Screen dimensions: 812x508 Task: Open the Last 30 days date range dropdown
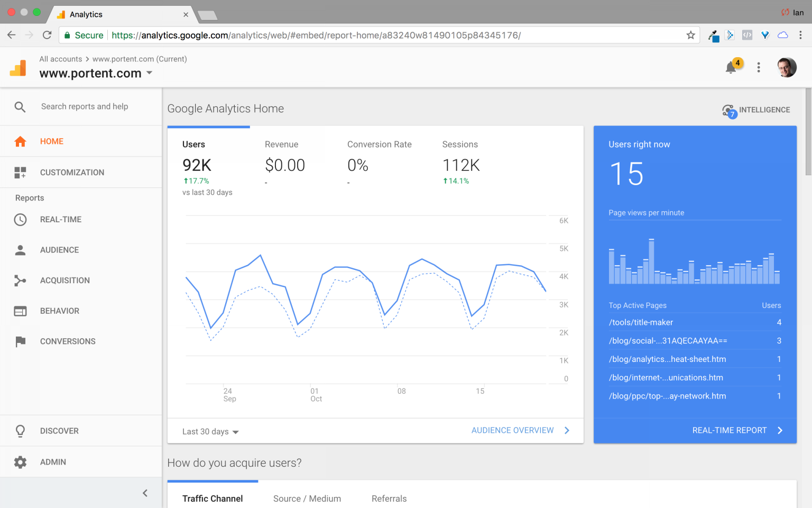[x=210, y=432]
